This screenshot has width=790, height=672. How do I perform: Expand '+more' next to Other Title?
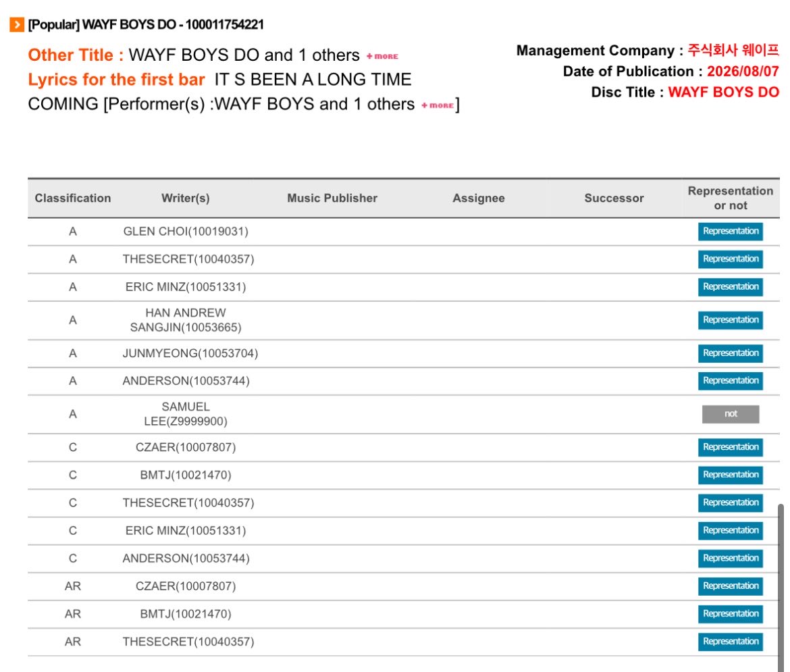(382, 57)
